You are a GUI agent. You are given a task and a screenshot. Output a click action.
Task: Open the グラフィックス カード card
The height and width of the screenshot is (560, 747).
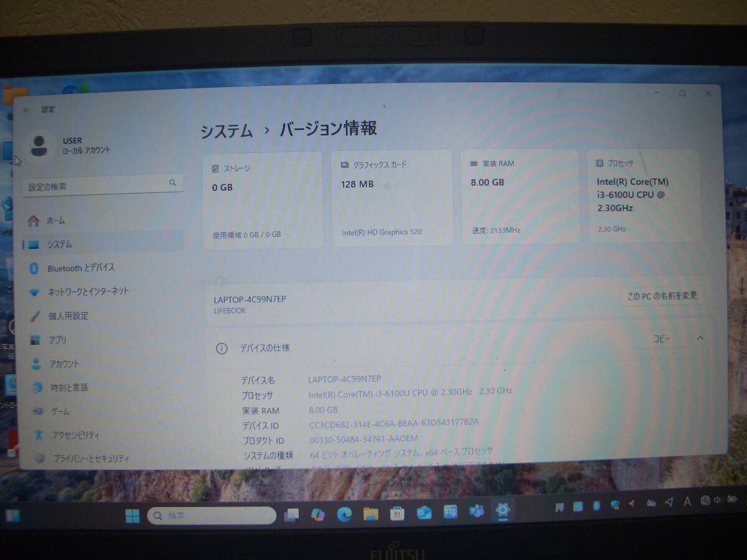pyautogui.click(x=392, y=197)
